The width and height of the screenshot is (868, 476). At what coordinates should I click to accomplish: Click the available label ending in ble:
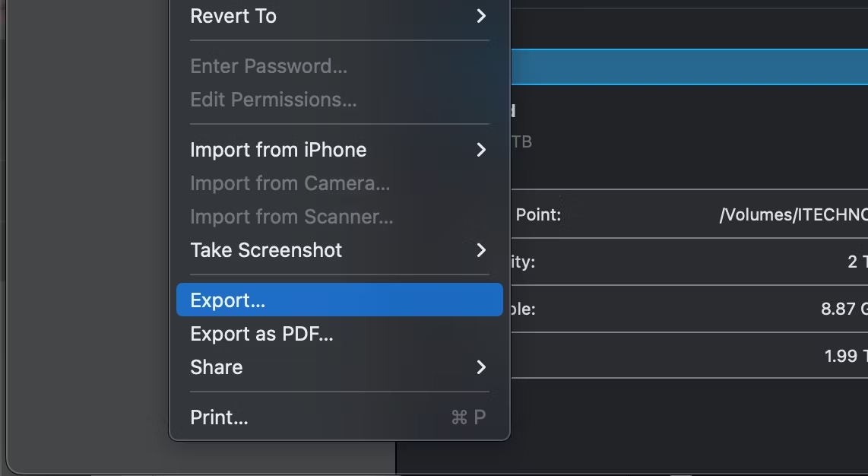(523, 309)
